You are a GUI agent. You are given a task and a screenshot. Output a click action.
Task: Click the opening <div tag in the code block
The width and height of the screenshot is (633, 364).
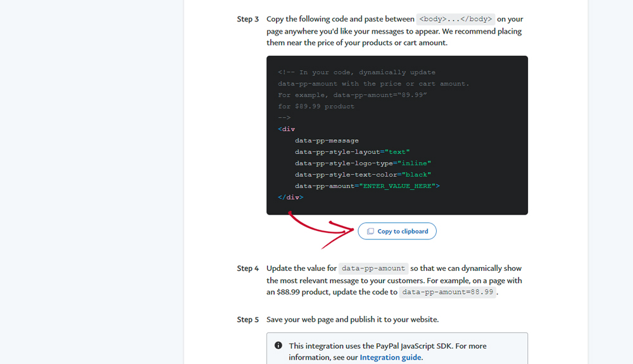point(286,129)
